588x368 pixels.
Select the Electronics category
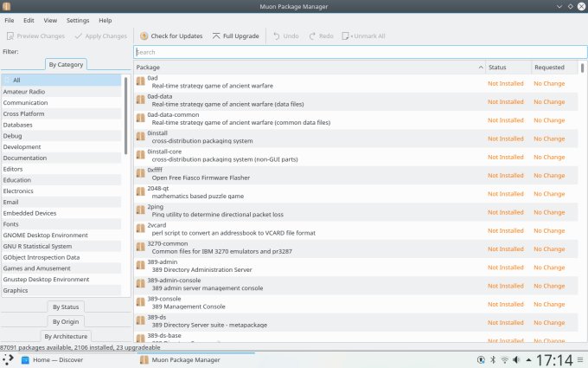(61, 190)
